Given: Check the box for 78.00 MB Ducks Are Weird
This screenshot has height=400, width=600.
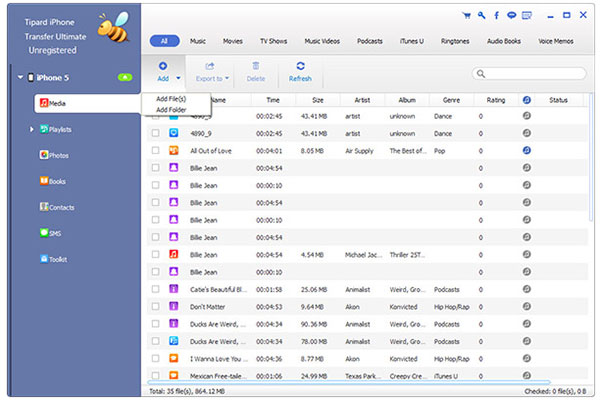Looking at the screenshot, I should pos(155,341).
